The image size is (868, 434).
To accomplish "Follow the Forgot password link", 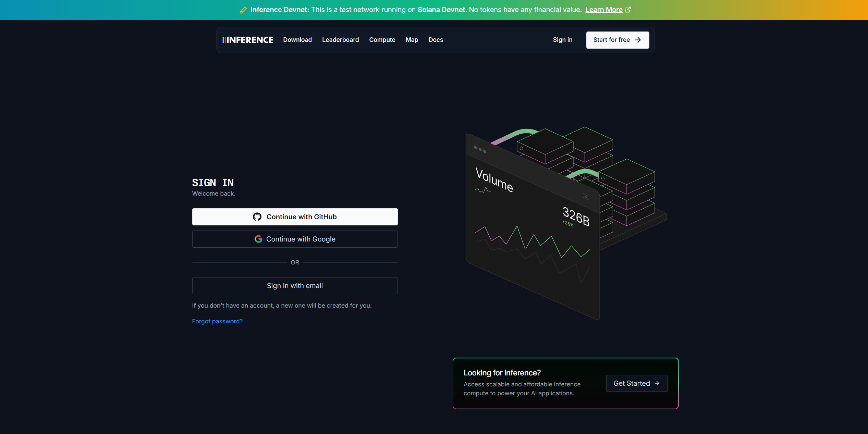I will (217, 321).
